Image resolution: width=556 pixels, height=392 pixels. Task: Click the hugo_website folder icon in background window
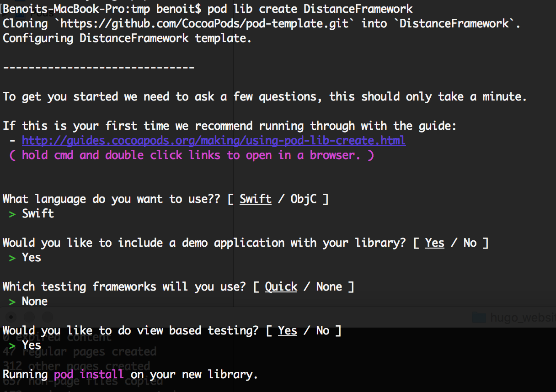coord(479,317)
